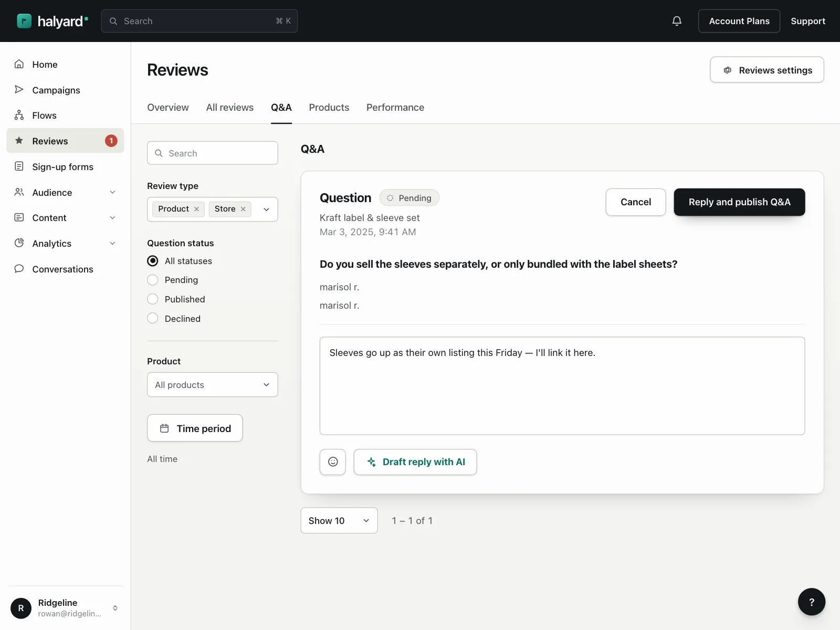The image size is (840, 630).
Task: Open Reviews settings
Action: click(x=767, y=70)
